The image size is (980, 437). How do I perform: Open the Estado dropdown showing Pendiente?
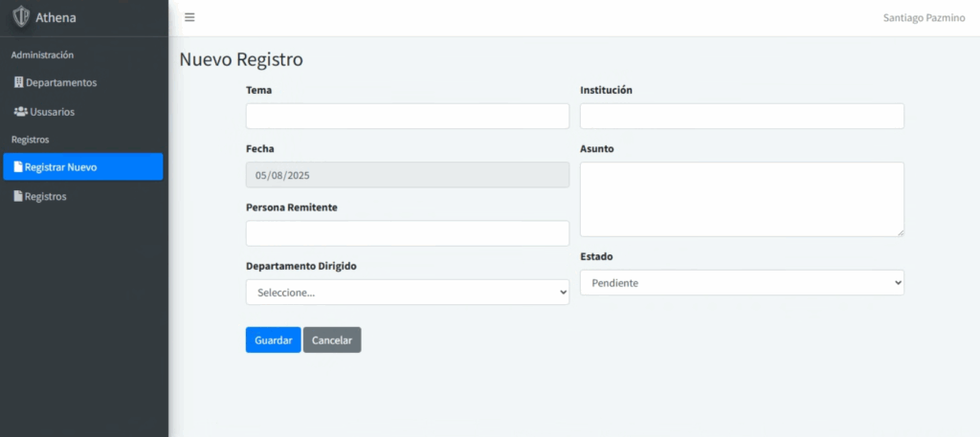point(742,283)
